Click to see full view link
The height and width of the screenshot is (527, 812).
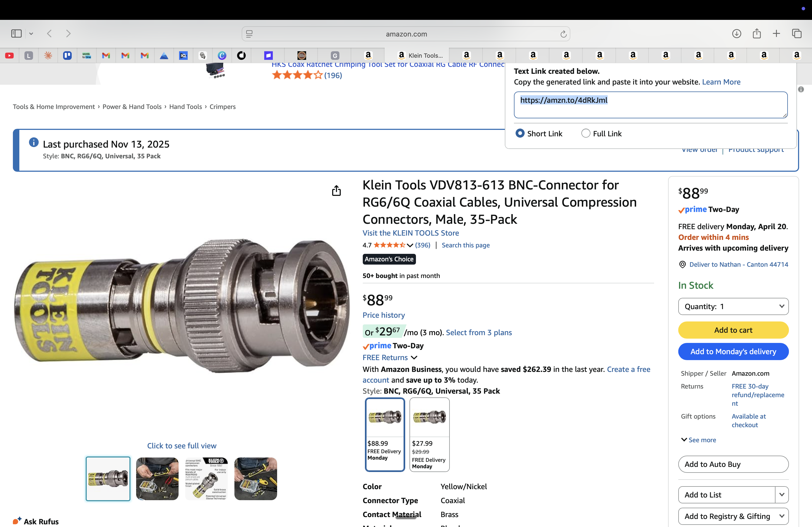pyautogui.click(x=182, y=445)
